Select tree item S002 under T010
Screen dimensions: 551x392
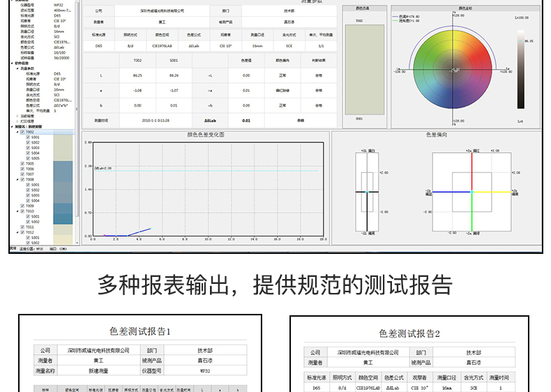[x=36, y=222]
